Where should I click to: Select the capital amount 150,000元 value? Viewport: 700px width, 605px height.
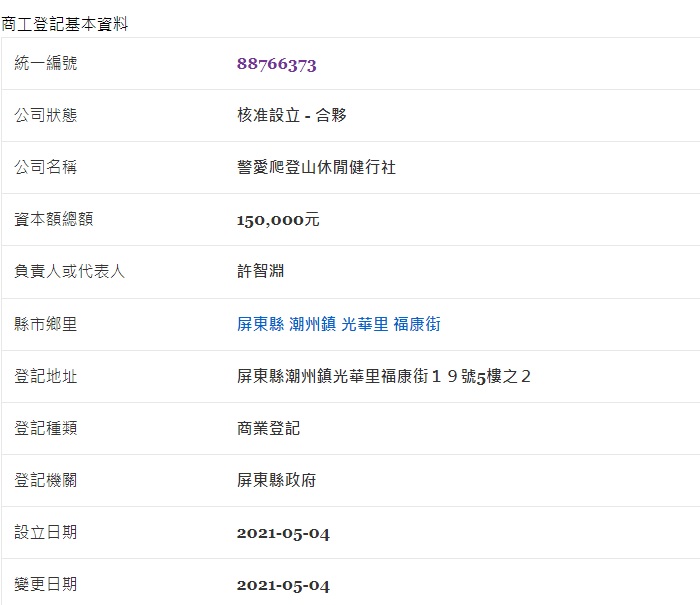tap(278, 220)
